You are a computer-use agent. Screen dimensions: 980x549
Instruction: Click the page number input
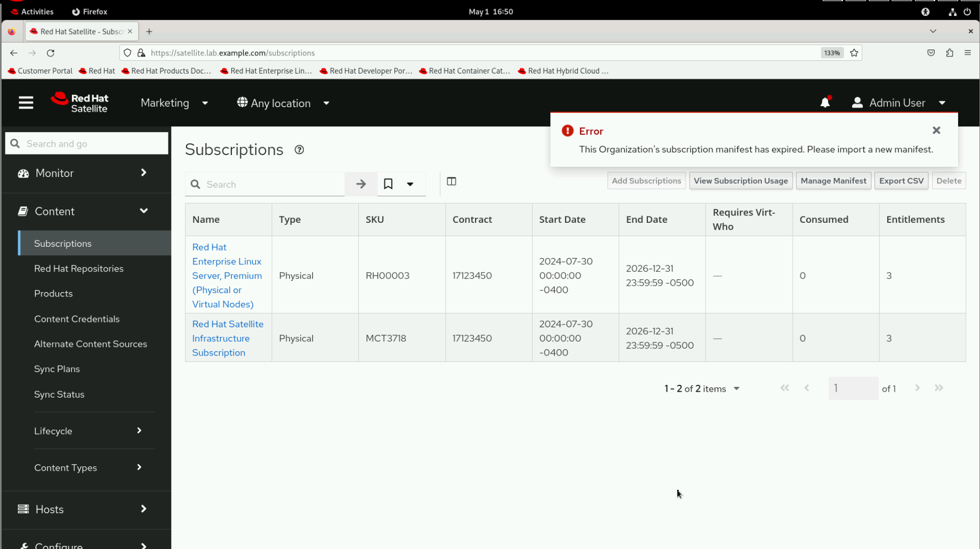pyautogui.click(x=853, y=388)
